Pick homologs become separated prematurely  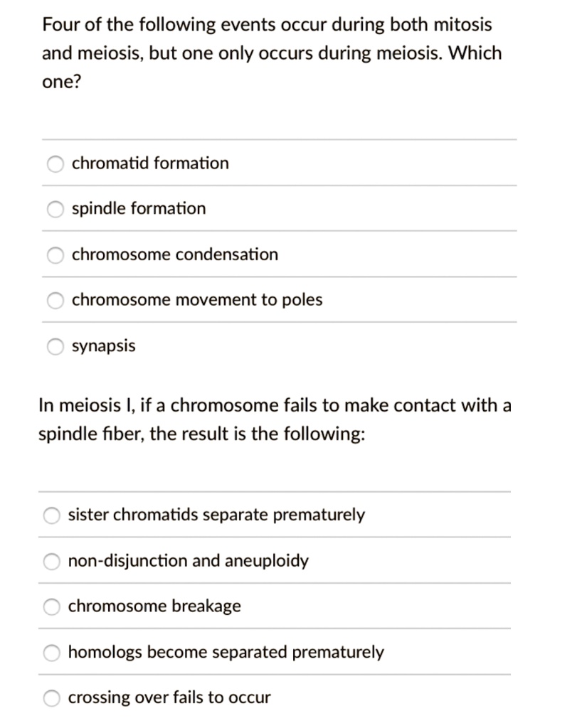point(51,653)
